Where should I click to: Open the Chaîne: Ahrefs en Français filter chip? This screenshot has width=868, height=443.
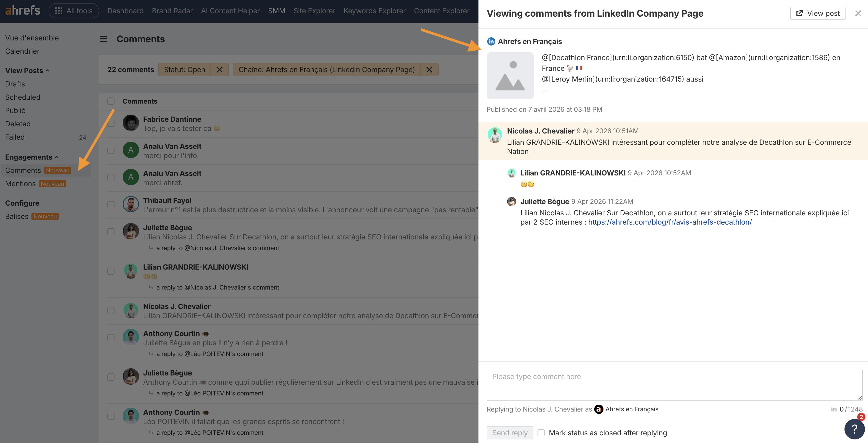326,70
